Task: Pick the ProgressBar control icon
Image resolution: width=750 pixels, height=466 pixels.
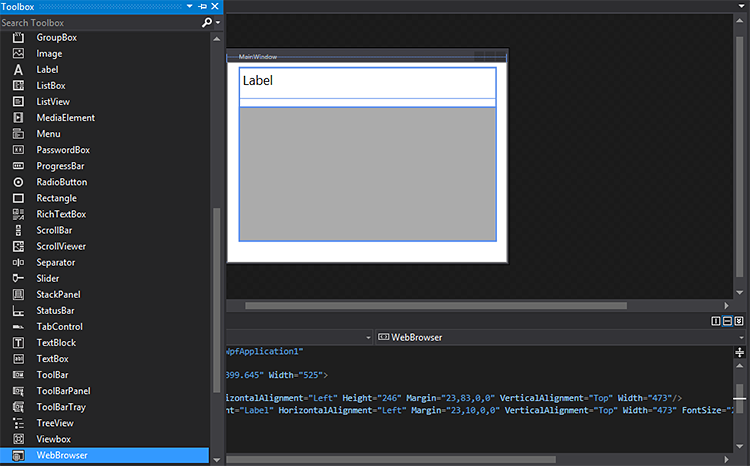Action: click(x=18, y=166)
